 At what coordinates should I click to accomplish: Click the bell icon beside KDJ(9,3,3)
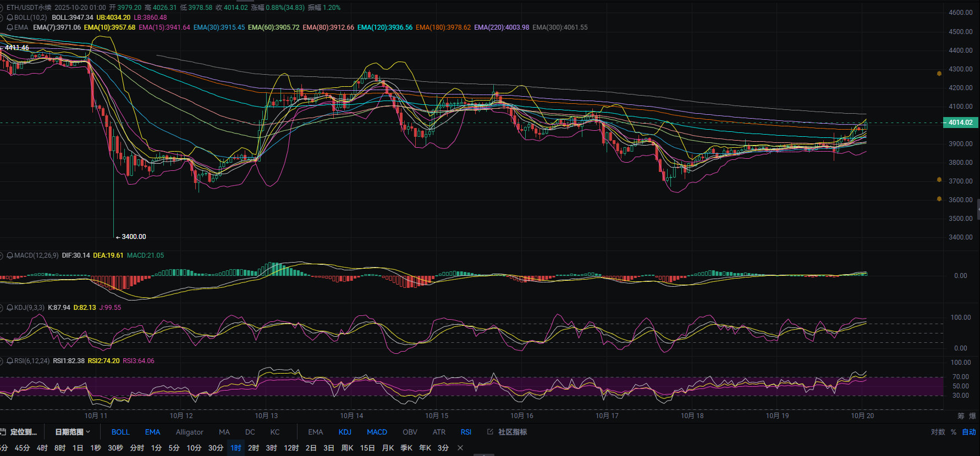(x=10, y=308)
